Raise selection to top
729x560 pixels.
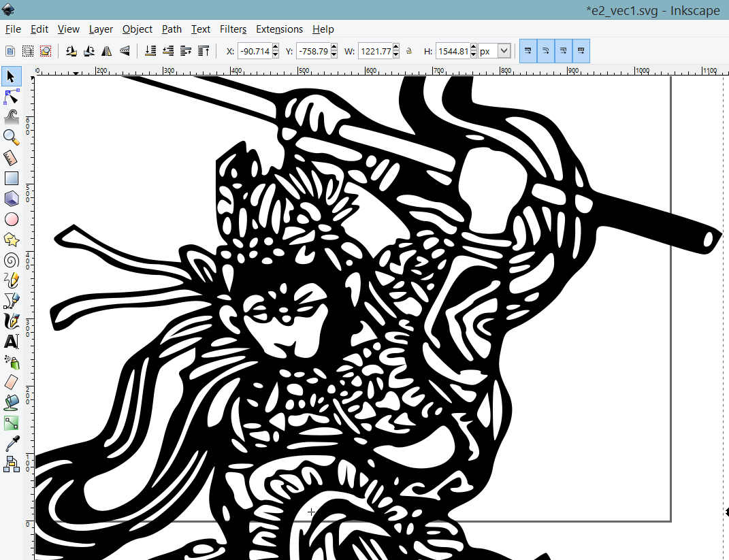(204, 51)
